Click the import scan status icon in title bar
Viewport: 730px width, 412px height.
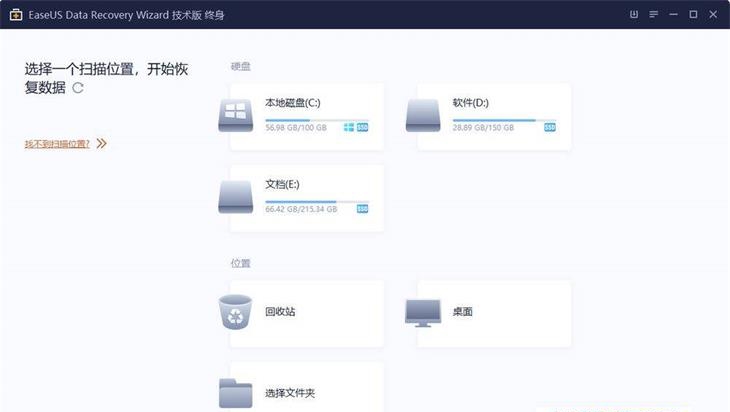click(634, 14)
